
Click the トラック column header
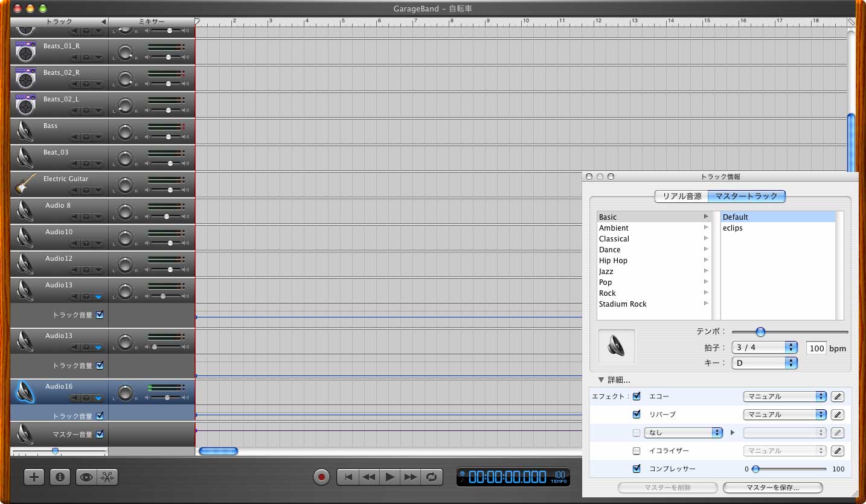59,22
